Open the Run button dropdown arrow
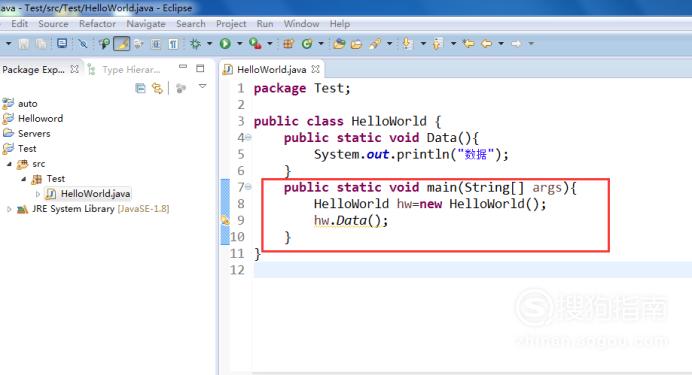Viewport: 692px width, 375px height. tap(240, 43)
